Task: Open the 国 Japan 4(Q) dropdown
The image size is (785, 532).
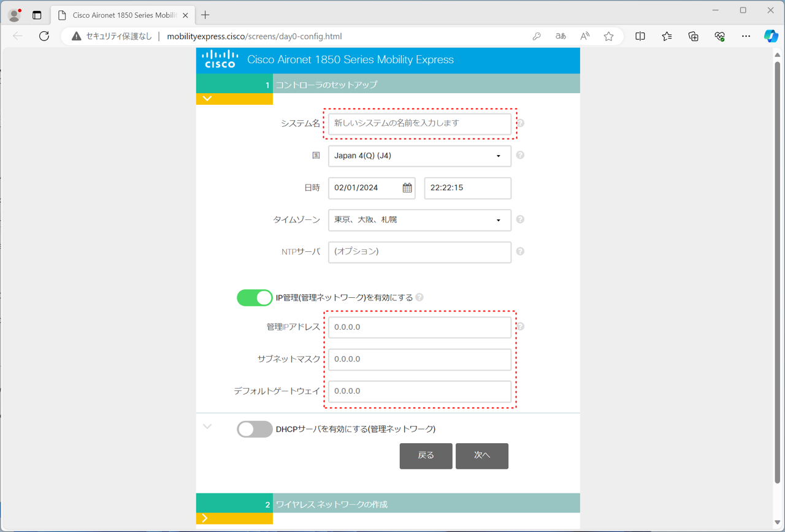Action: point(419,156)
